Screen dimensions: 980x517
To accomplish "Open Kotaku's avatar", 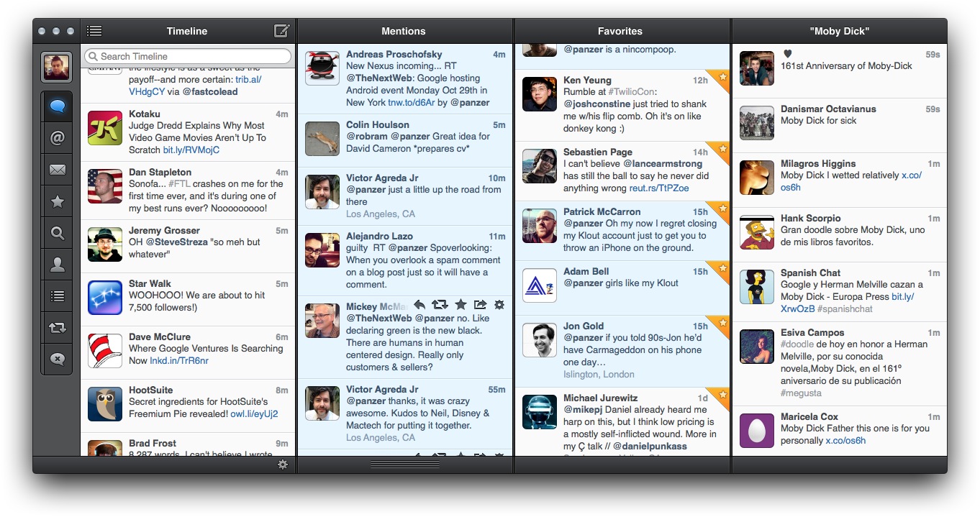I will click(x=105, y=129).
